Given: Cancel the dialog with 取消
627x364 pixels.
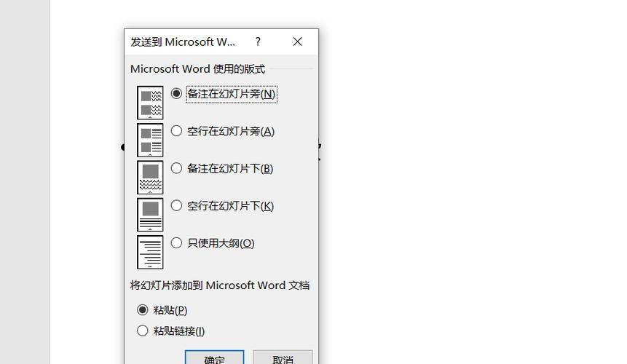Looking at the screenshot, I should 283,357.
